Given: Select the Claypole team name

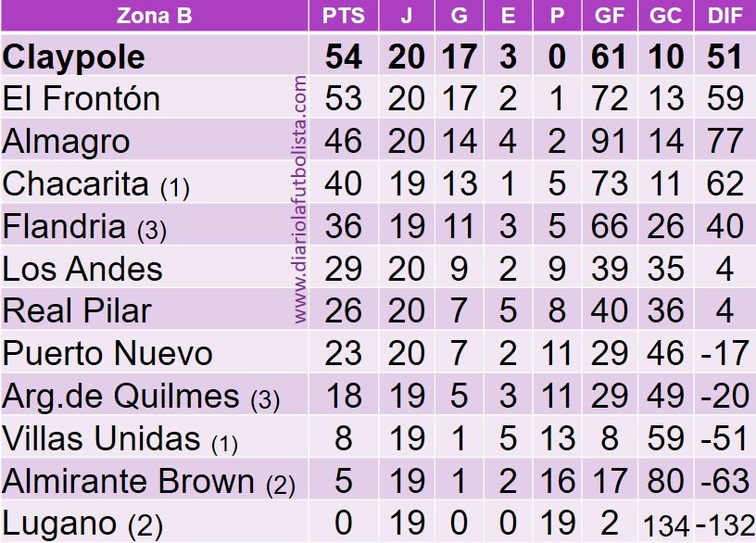Looking at the screenshot, I should (74, 57).
